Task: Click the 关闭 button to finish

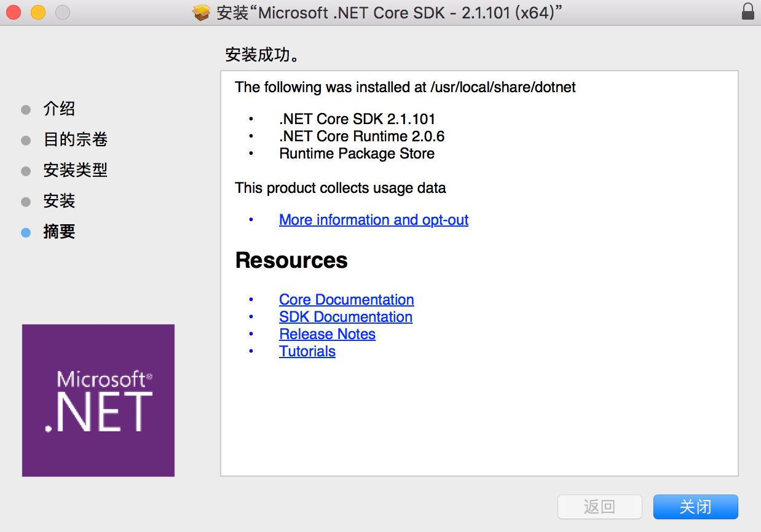Action: point(696,507)
